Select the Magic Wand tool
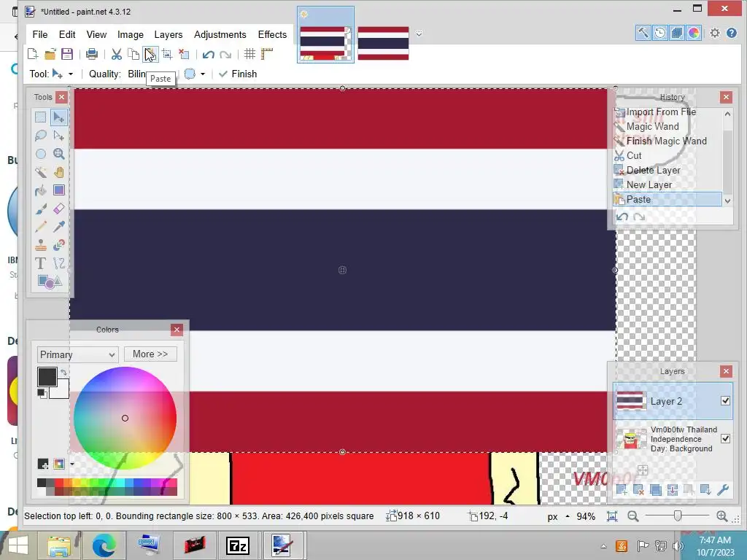The image size is (747, 560). (41, 172)
